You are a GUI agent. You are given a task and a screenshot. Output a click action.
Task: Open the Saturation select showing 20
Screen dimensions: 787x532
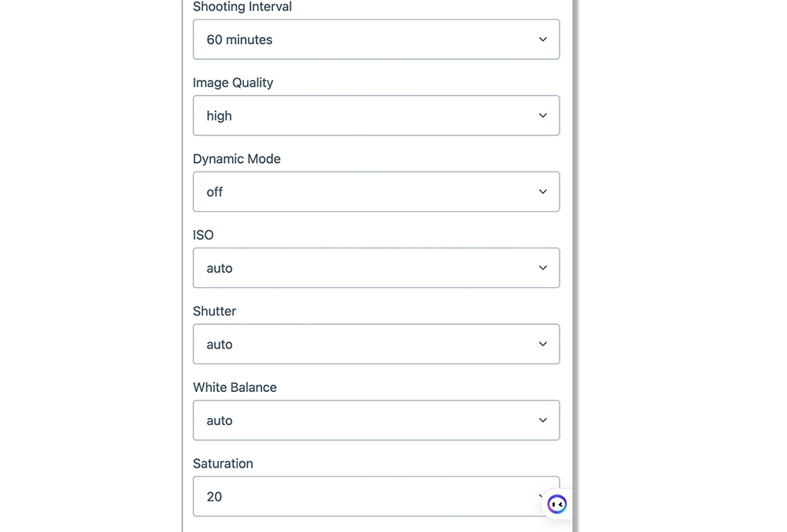(x=362, y=497)
